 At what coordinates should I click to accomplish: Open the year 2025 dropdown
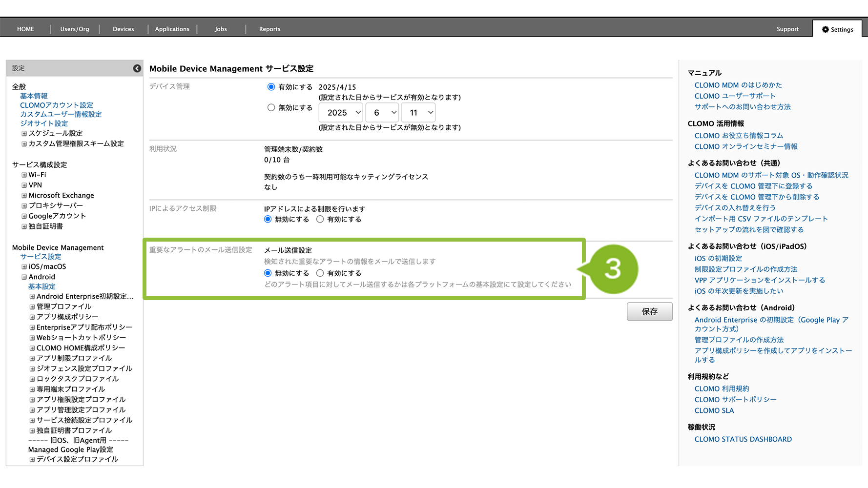click(341, 113)
